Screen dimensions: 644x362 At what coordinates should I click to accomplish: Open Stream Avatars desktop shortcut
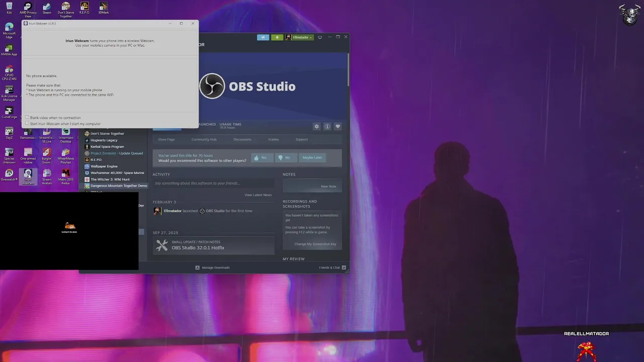47,176
